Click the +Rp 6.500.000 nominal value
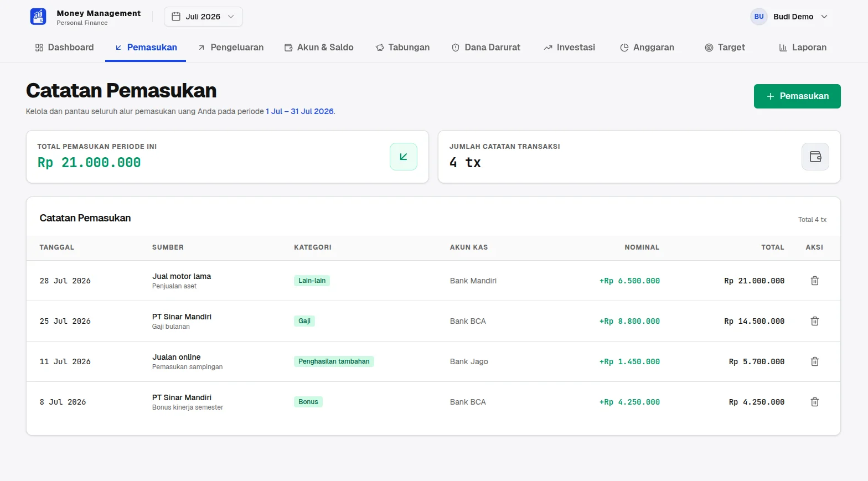 pyautogui.click(x=629, y=281)
